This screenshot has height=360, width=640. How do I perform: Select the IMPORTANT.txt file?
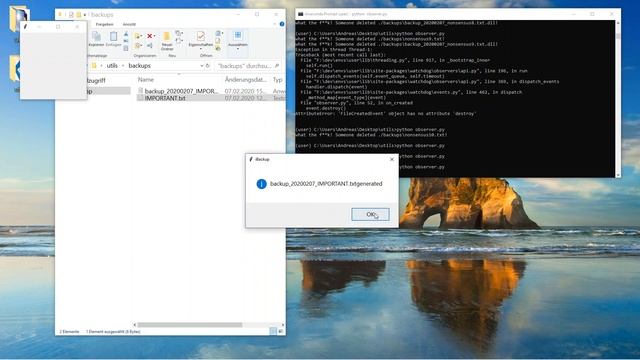pos(165,98)
